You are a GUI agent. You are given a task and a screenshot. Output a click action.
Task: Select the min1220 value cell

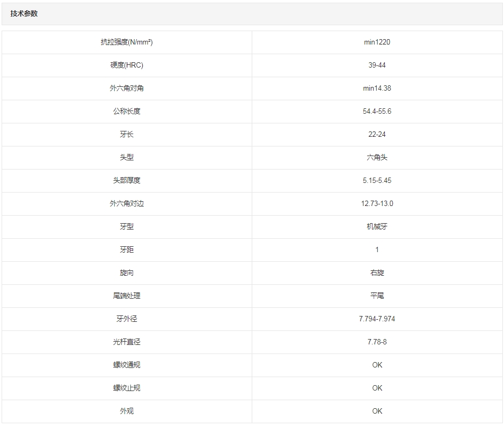point(377,42)
